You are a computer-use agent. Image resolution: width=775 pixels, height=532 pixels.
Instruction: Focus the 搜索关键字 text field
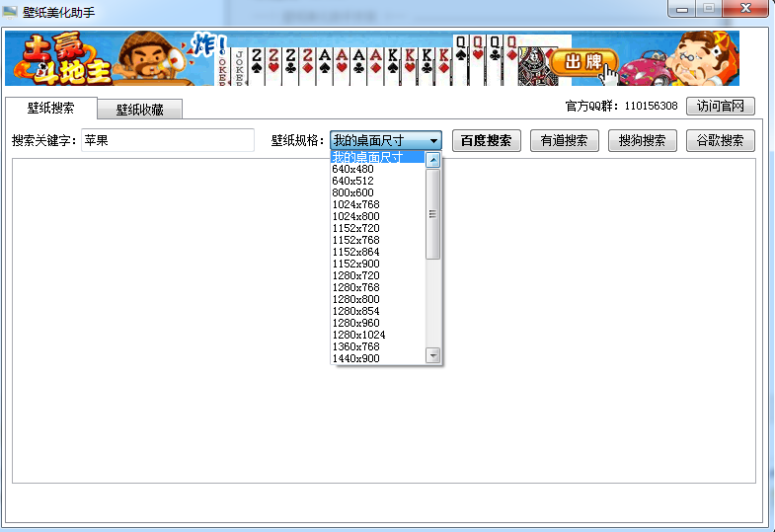[x=168, y=141]
